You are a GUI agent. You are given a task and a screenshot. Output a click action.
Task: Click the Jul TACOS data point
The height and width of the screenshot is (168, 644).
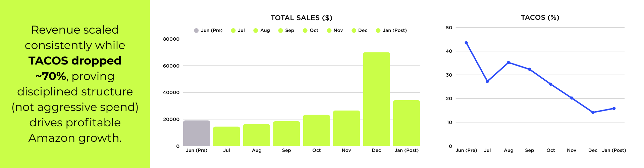[487, 81]
